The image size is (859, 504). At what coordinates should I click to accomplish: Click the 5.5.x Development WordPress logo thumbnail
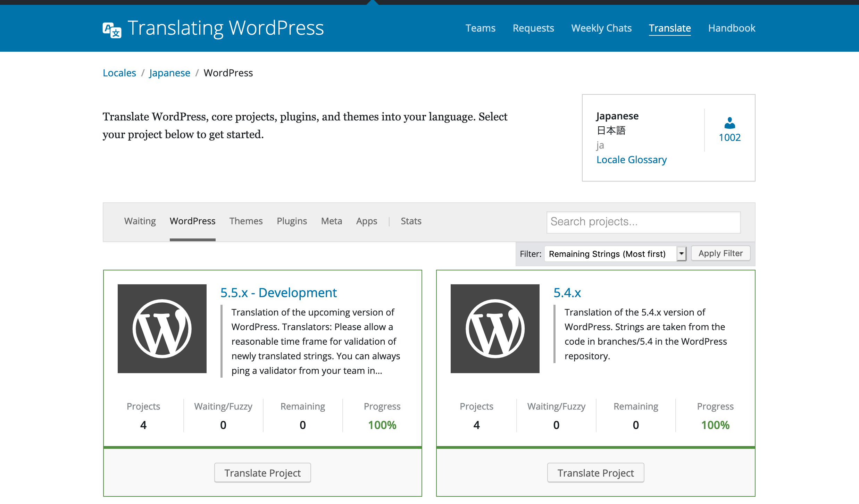tap(162, 328)
